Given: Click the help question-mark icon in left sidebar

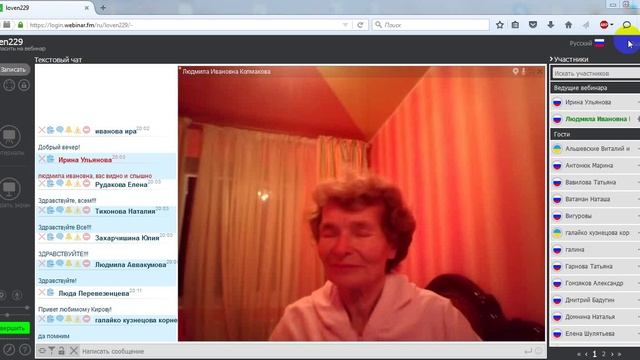Looking at the screenshot, I should (24, 349).
